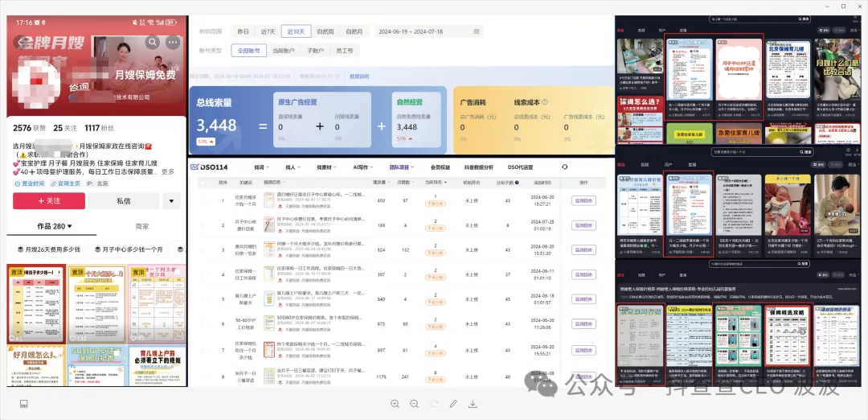Click the download image icon

[473, 404]
